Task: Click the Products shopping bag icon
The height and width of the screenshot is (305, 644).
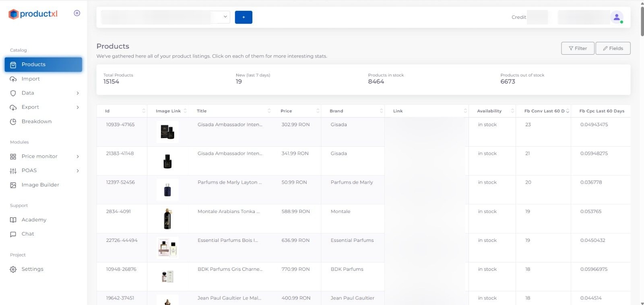Action: click(13, 65)
